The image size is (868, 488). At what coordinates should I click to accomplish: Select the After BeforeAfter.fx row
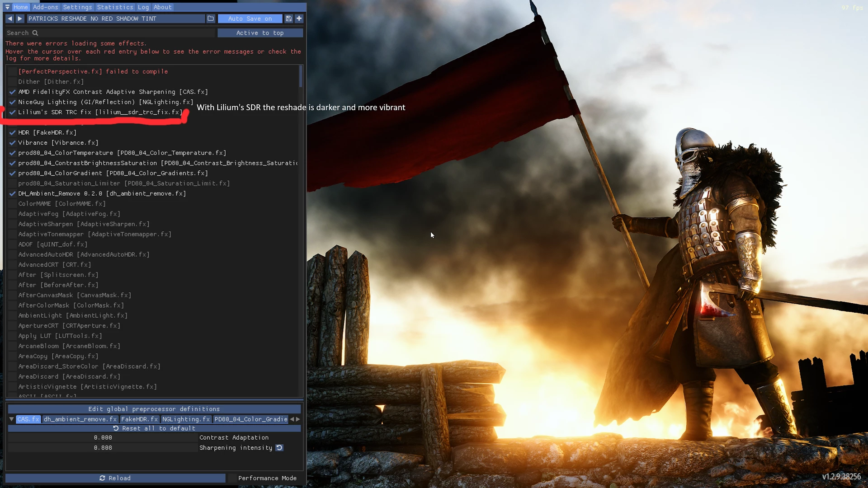tap(58, 285)
